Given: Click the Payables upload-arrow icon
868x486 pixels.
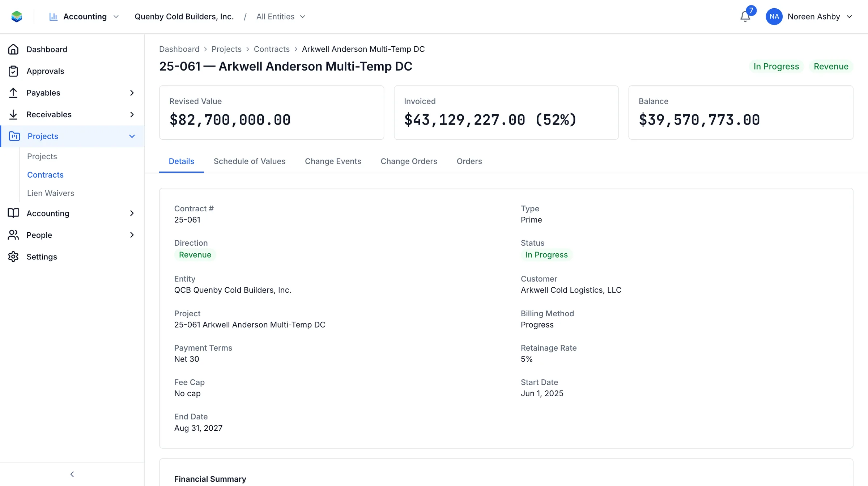Looking at the screenshot, I should [13, 93].
